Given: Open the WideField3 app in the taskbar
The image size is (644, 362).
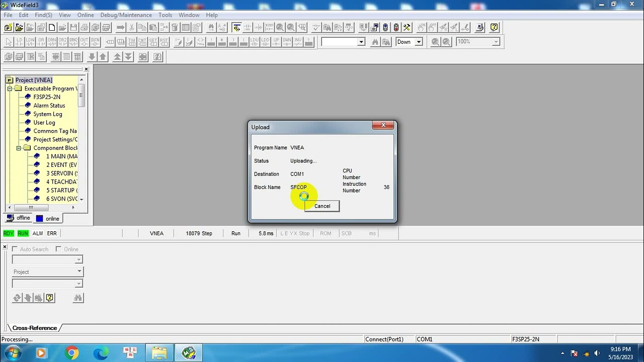Looking at the screenshot, I should tap(189, 352).
